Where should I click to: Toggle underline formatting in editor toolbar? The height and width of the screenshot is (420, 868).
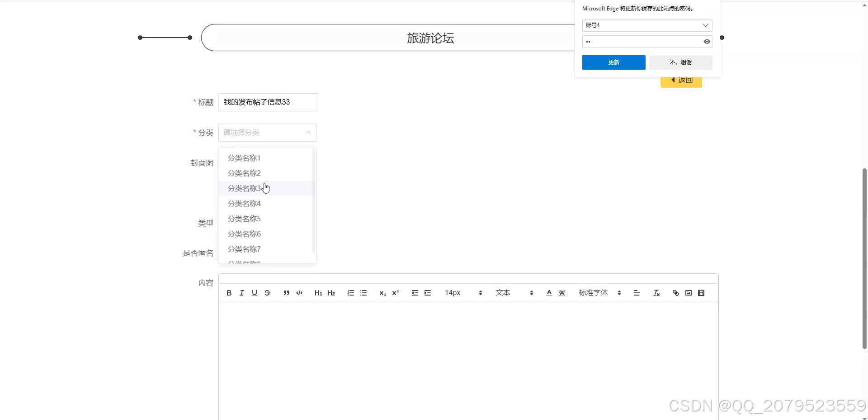pos(255,293)
